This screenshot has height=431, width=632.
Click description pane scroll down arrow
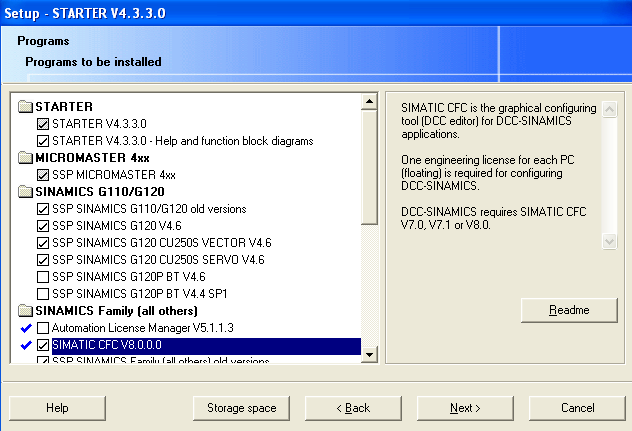[x=609, y=242]
